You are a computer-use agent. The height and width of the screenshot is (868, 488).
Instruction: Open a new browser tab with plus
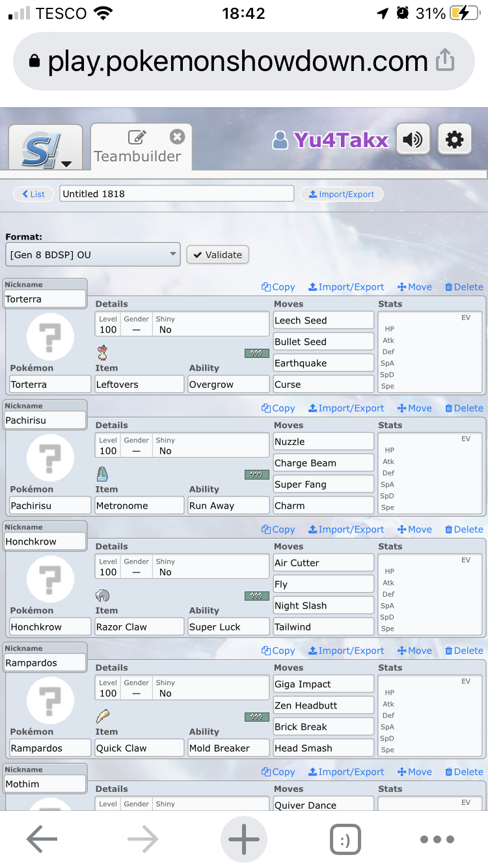pyautogui.click(x=244, y=839)
